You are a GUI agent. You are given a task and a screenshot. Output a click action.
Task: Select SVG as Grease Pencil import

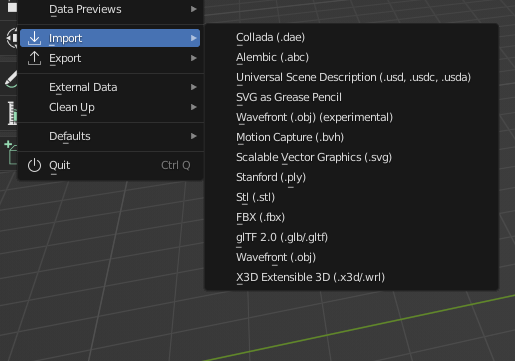click(x=352, y=97)
